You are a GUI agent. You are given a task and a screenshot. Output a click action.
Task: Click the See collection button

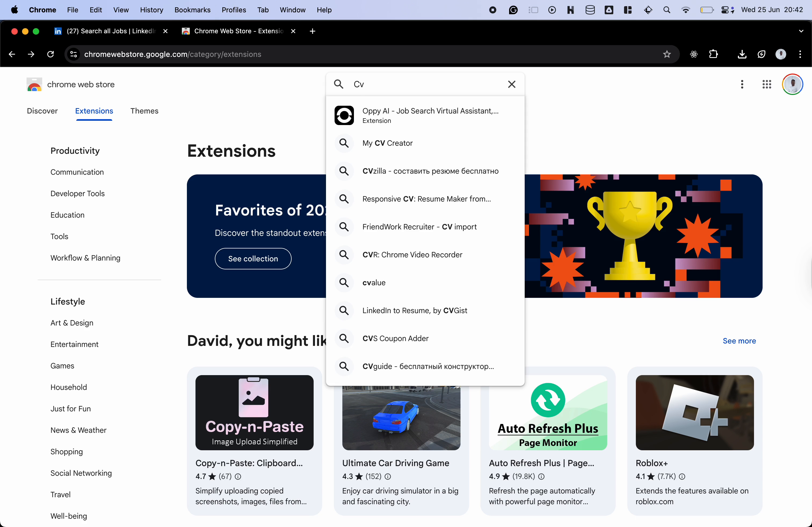pyautogui.click(x=253, y=259)
